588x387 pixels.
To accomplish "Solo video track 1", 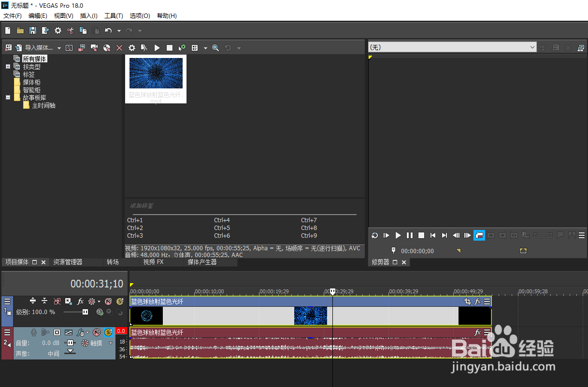I will (120, 301).
